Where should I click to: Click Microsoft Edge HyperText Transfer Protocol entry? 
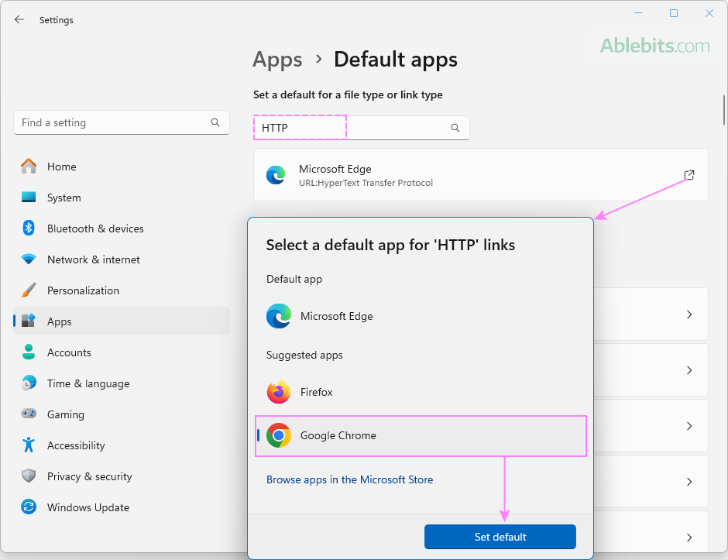click(x=480, y=175)
